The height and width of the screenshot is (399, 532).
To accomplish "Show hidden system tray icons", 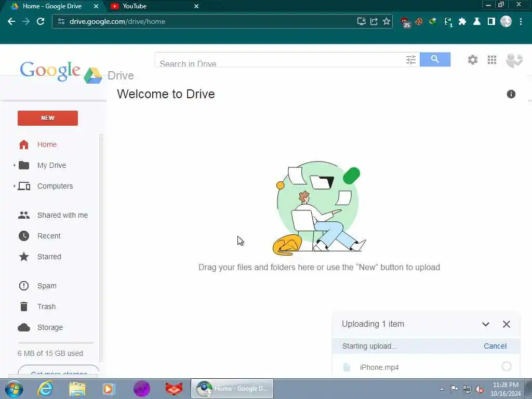I will pos(442,389).
